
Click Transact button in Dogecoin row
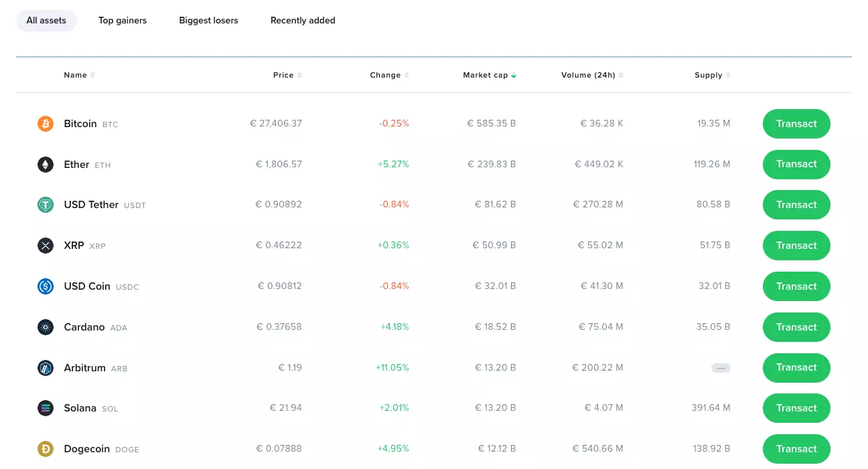click(x=796, y=449)
